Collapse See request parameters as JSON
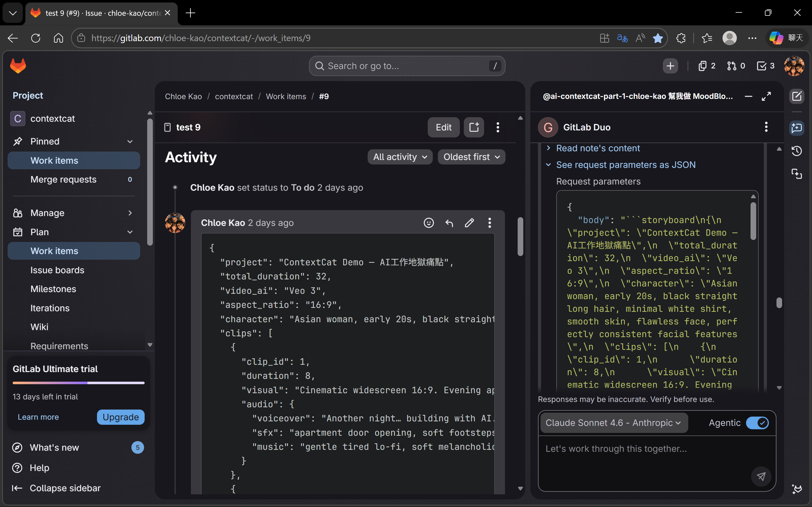The width and height of the screenshot is (812, 507). (625, 165)
